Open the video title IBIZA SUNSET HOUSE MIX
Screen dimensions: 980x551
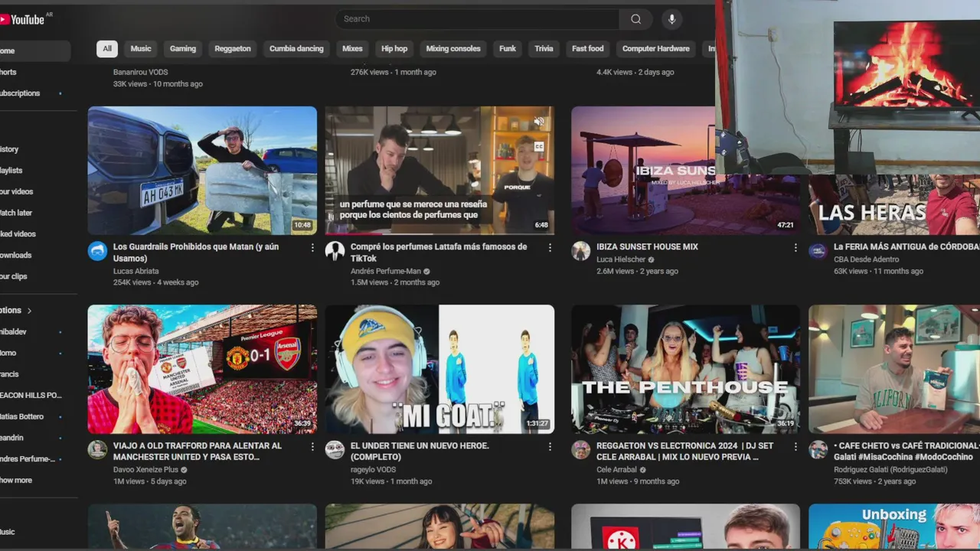coord(648,247)
